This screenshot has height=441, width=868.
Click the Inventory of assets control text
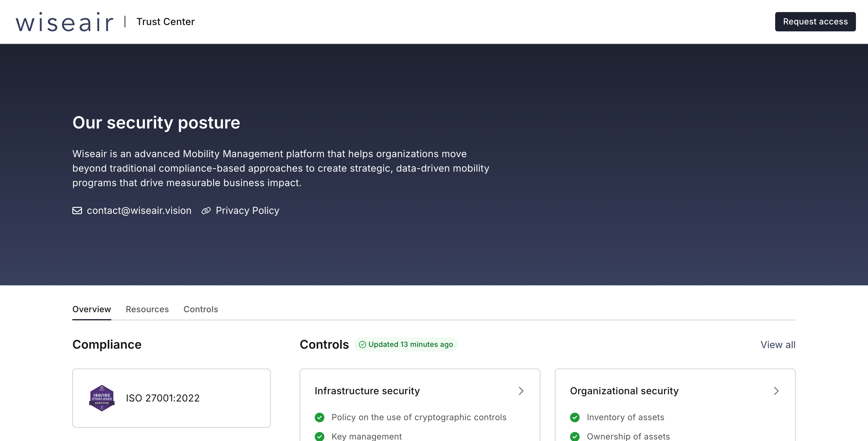626,417
